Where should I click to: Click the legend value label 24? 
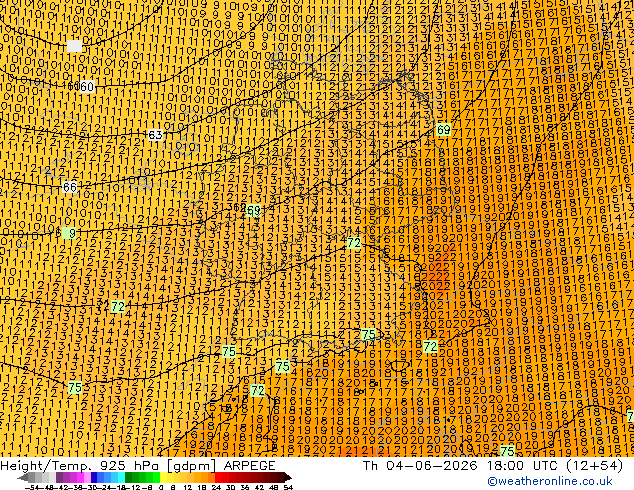coord(216,487)
